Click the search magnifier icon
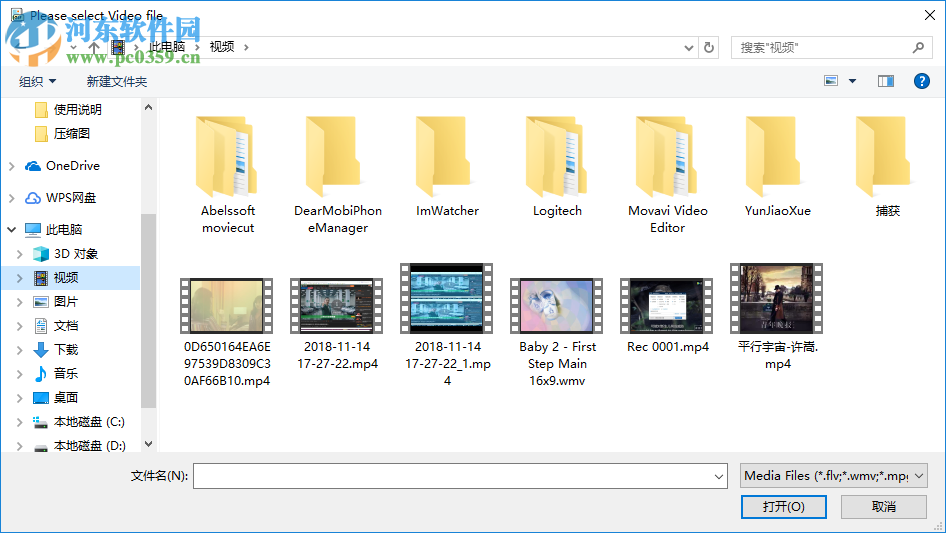 click(x=918, y=47)
